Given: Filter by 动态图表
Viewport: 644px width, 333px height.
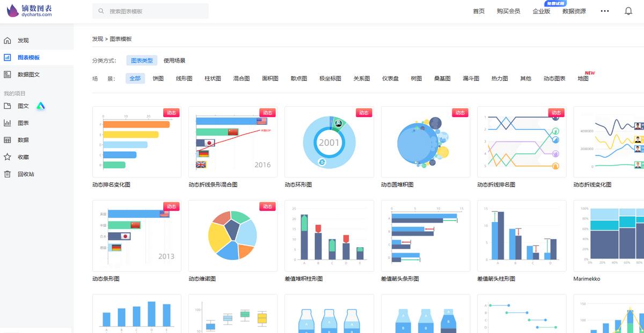Looking at the screenshot, I should coord(554,78).
